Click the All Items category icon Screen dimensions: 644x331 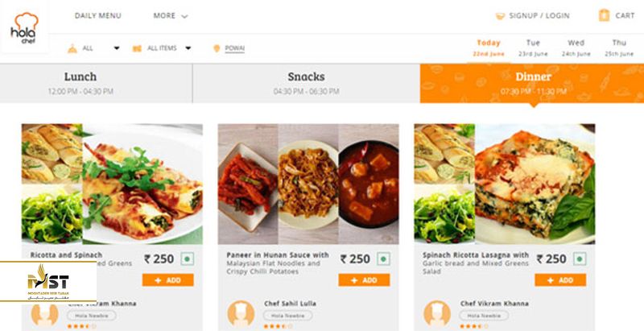(x=137, y=48)
